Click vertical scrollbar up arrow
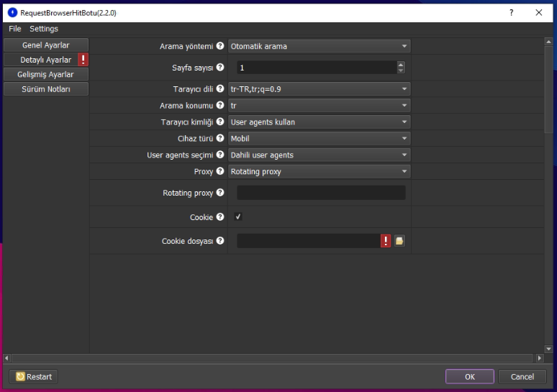Image resolution: width=557 pixels, height=392 pixels. [548, 42]
